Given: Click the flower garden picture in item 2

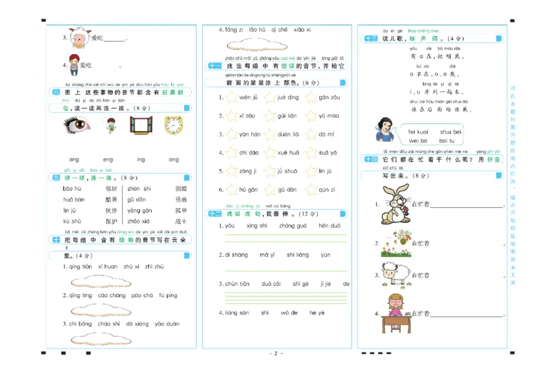Looking at the screenshot, I should click(x=396, y=243).
